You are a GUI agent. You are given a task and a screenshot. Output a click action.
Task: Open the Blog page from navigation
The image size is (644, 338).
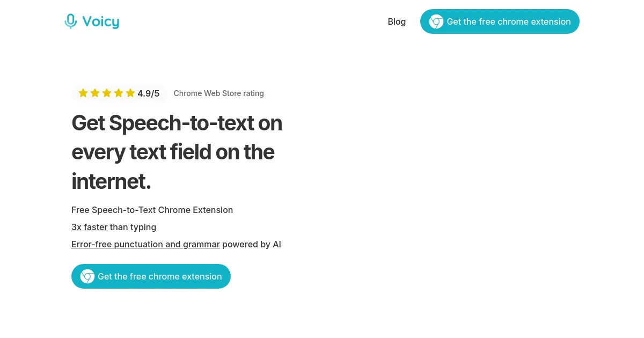click(397, 21)
